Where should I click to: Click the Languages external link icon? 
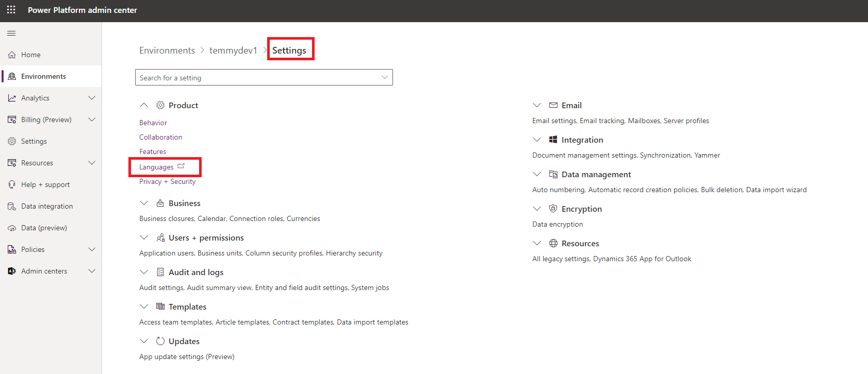[x=181, y=166]
